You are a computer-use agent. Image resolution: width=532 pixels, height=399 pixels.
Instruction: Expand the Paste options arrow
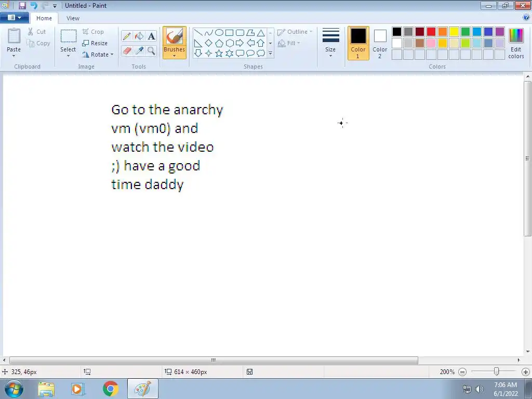(14, 56)
